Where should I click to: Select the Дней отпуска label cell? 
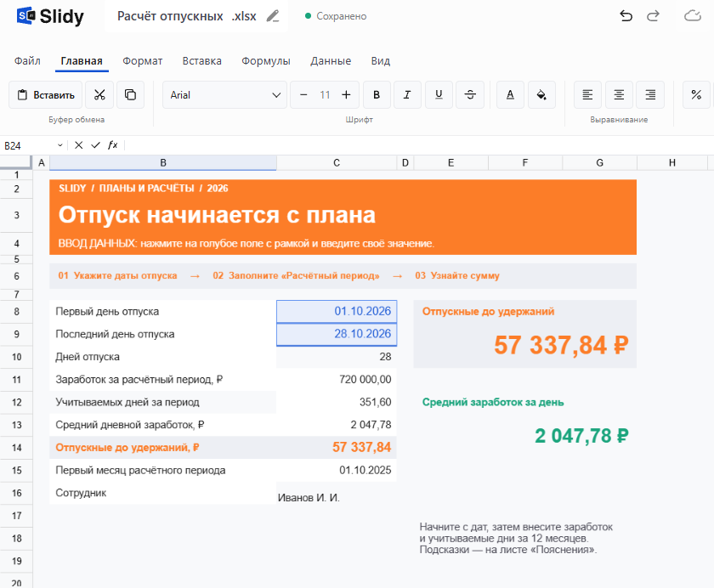point(163,357)
